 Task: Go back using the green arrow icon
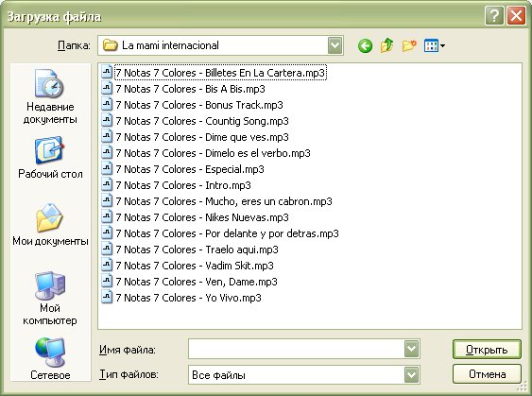tap(365, 45)
